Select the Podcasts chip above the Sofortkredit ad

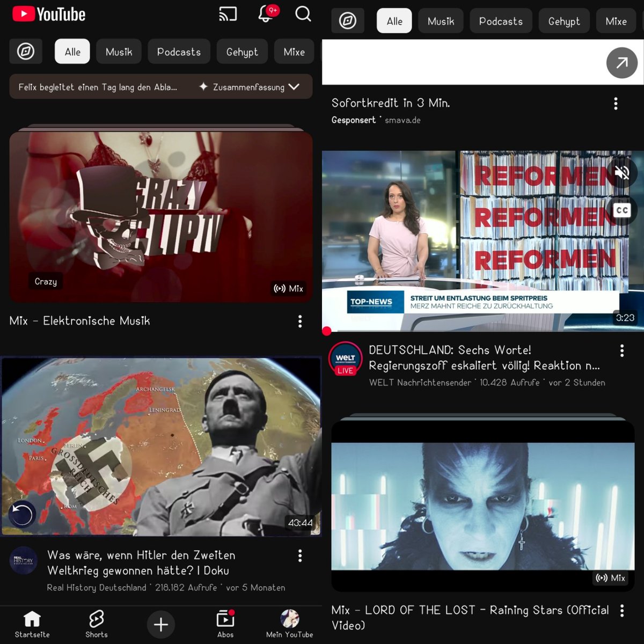coord(501,21)
